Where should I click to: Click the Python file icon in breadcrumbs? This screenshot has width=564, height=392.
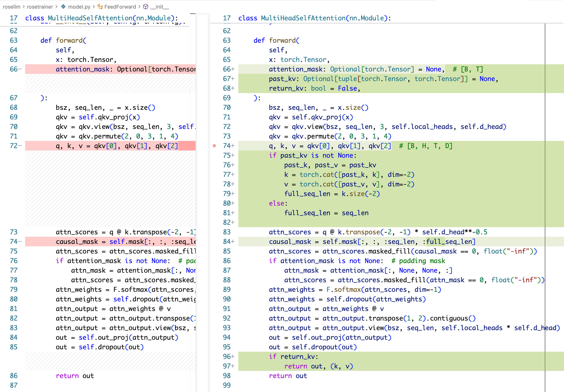pyautogui.click(x=63, y=7)
